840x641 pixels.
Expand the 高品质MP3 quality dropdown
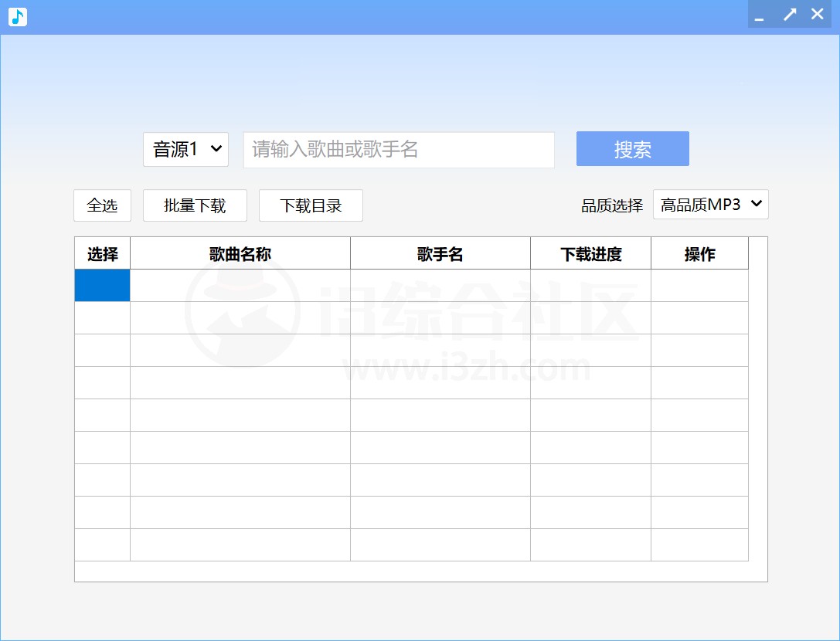click(x=710, y=205)
